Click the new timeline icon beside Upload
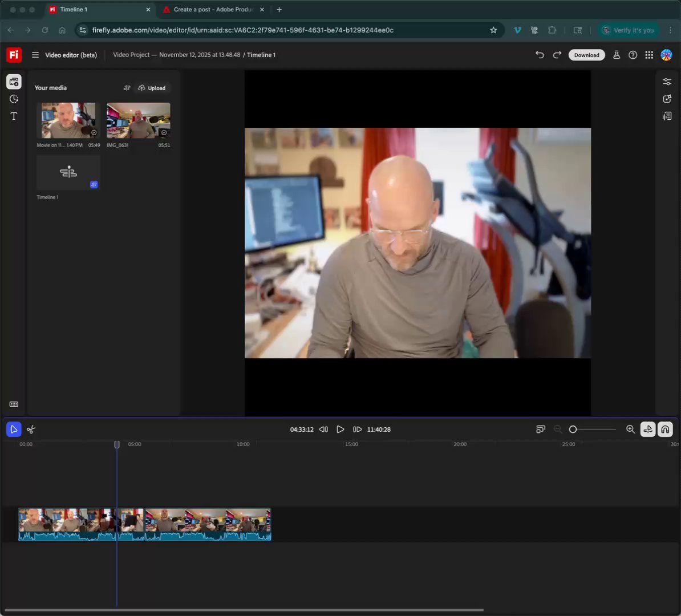This screenshot has height=616, width=681. [x=127, y=88]
